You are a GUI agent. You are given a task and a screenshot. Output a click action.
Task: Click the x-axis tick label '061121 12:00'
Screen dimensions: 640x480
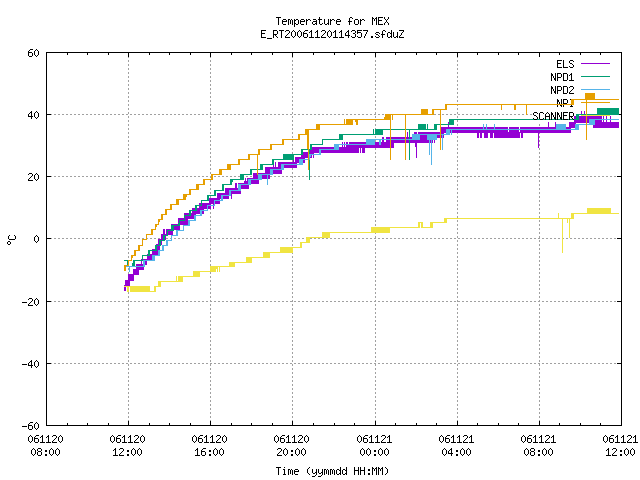[620, 445]
